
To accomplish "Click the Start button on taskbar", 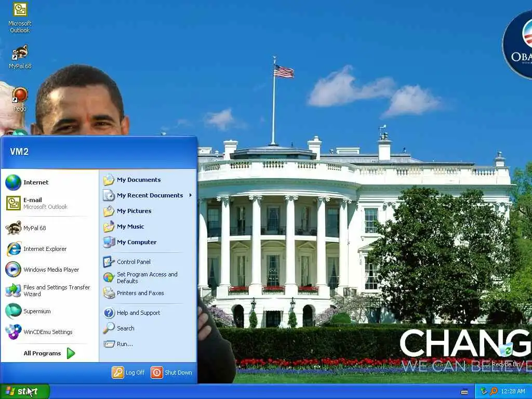I will pyautogui.click(x=25, y=391).
